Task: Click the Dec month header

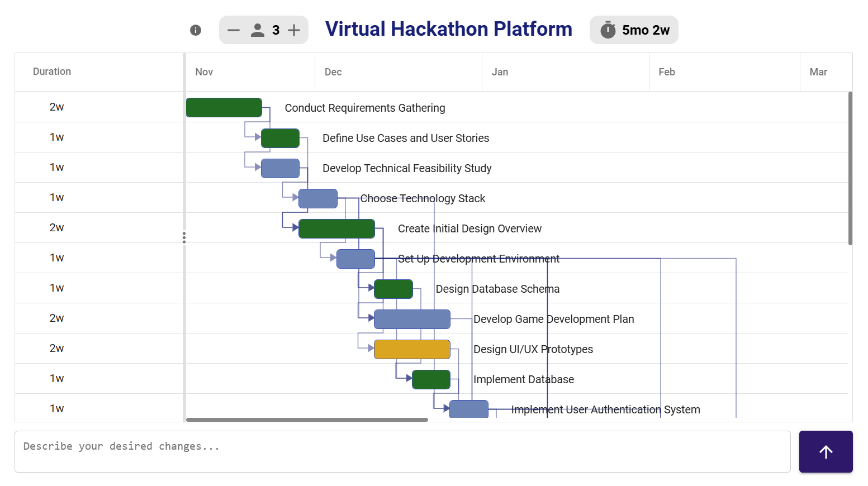Action: (x=333, y=72)
